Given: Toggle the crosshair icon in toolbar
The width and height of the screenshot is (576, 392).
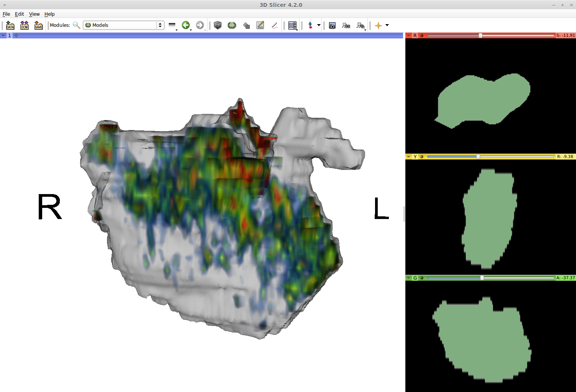Looking at the screenshot, I should (x=378, y=25).
